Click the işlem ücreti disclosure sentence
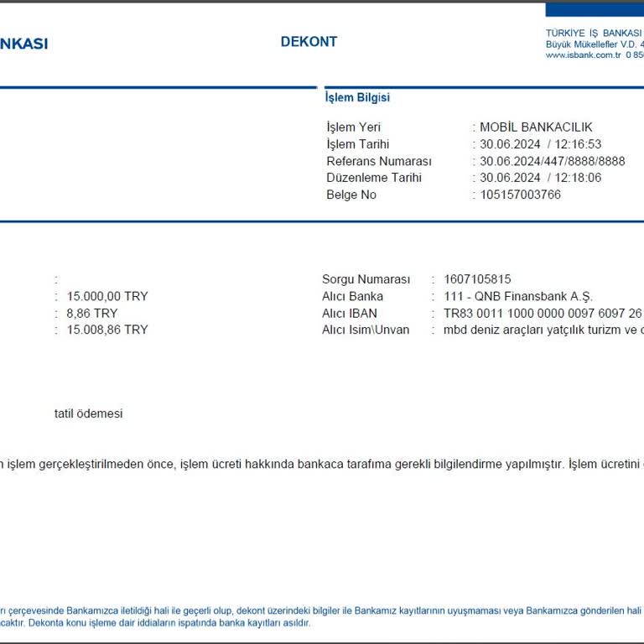This screenshot has height=644, width=644. [x=322, y=464]
